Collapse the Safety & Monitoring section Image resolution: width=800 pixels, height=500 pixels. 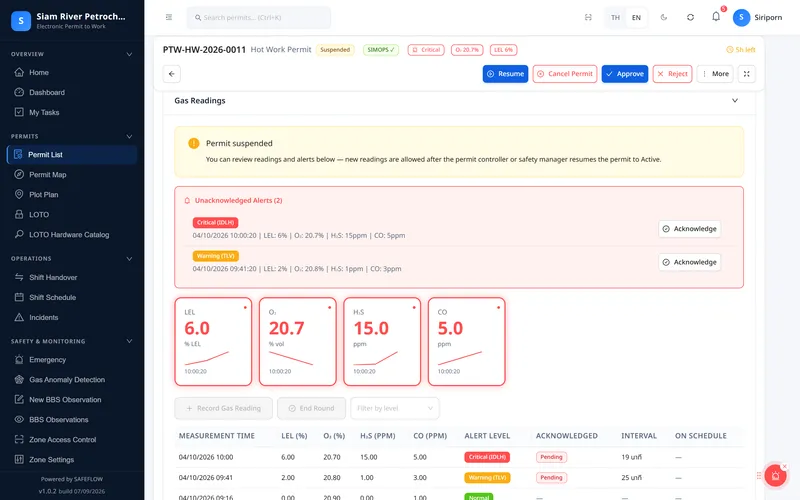click(129, 341)
